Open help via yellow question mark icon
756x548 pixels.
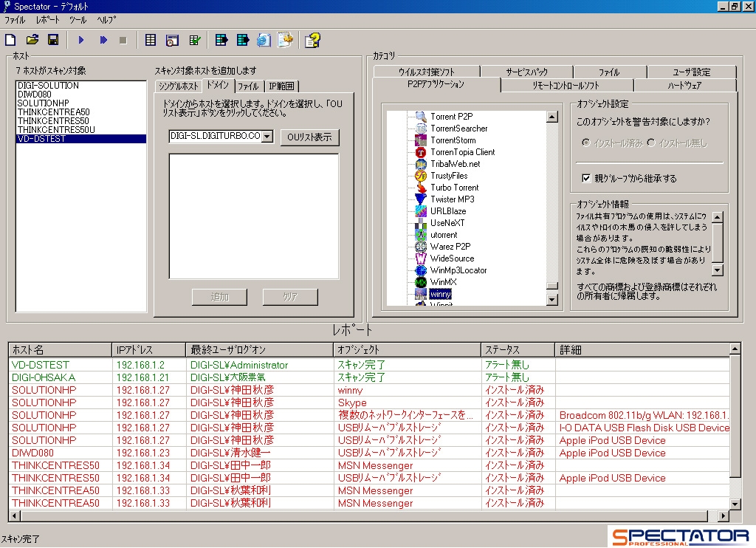(x=312, y=40)
